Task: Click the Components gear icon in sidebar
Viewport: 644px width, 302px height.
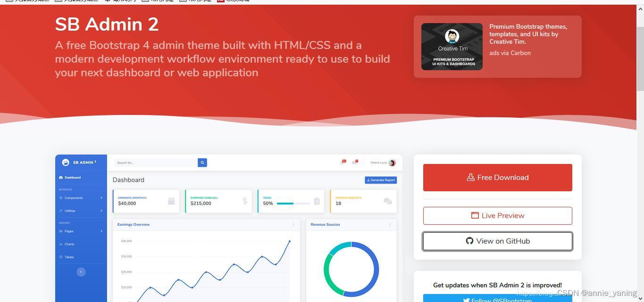Action: pyautogui.click(x=61, y=198)
